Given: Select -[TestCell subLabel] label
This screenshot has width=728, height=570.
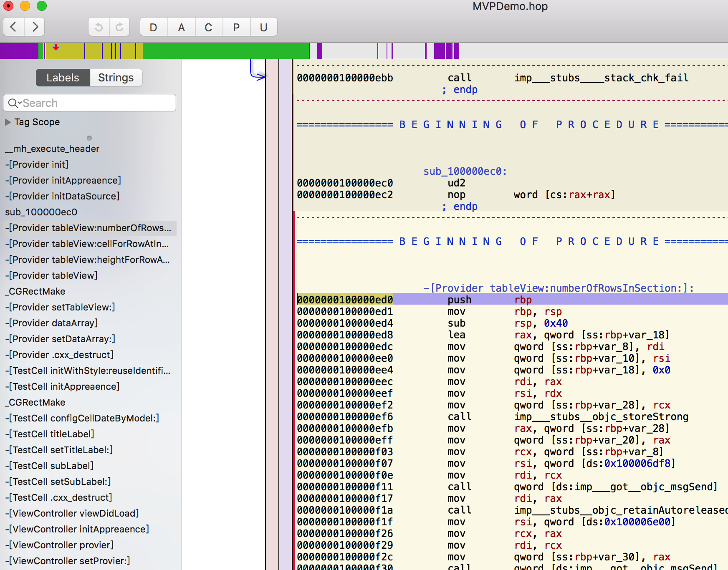Looking at the screenshot, I should (49, 466).
